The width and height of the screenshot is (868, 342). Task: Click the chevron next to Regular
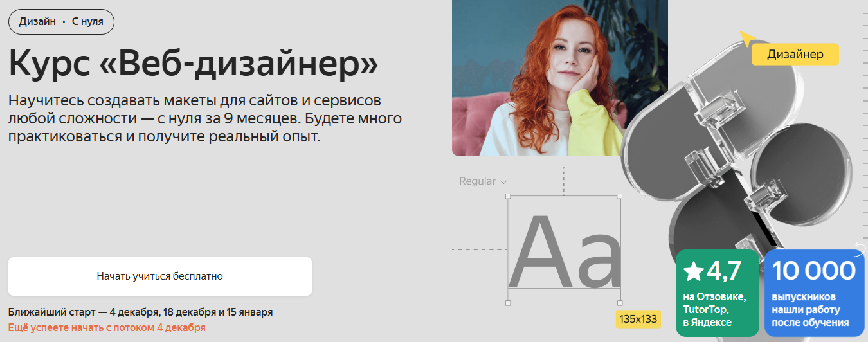[x=503, y=182]
